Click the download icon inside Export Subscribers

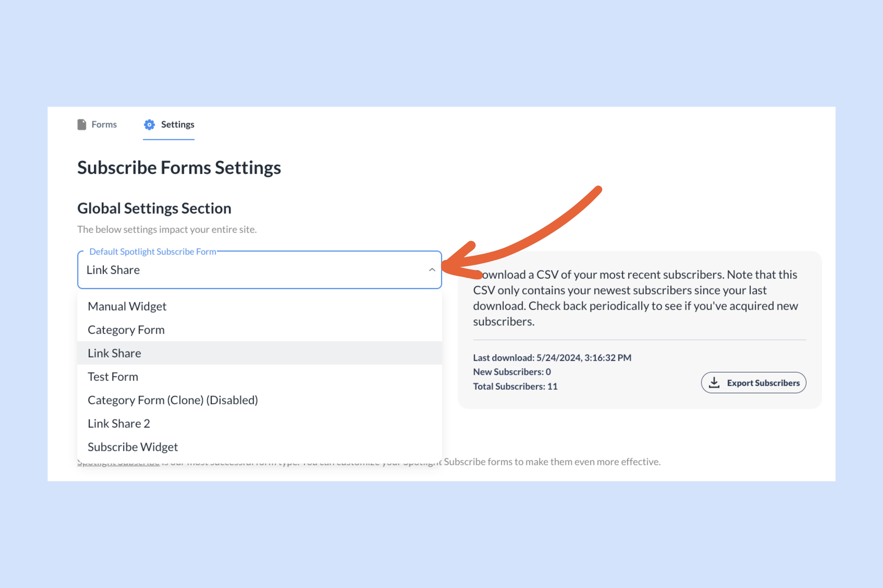coord(714,383)
